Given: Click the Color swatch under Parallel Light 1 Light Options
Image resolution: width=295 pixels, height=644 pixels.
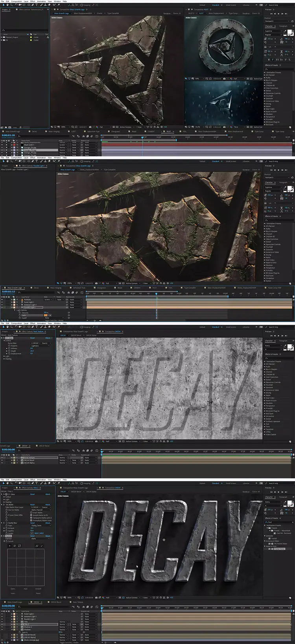Looking at the screenshot, I should tap(46, 315).
